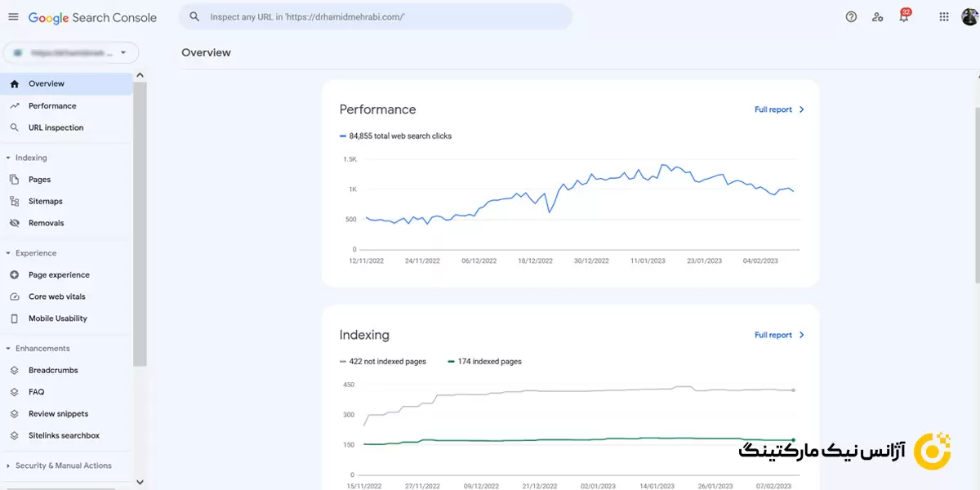Viewport: 980px width, 490px height.
Task: Collapse the Indexing section
Action: (x=8, y=158)
